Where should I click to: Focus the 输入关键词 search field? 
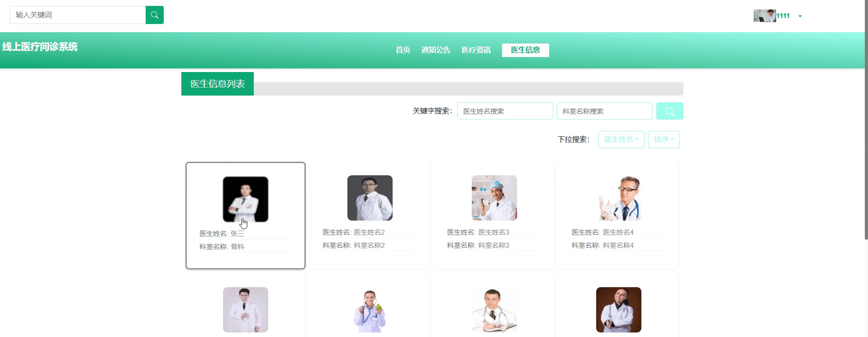78,15
